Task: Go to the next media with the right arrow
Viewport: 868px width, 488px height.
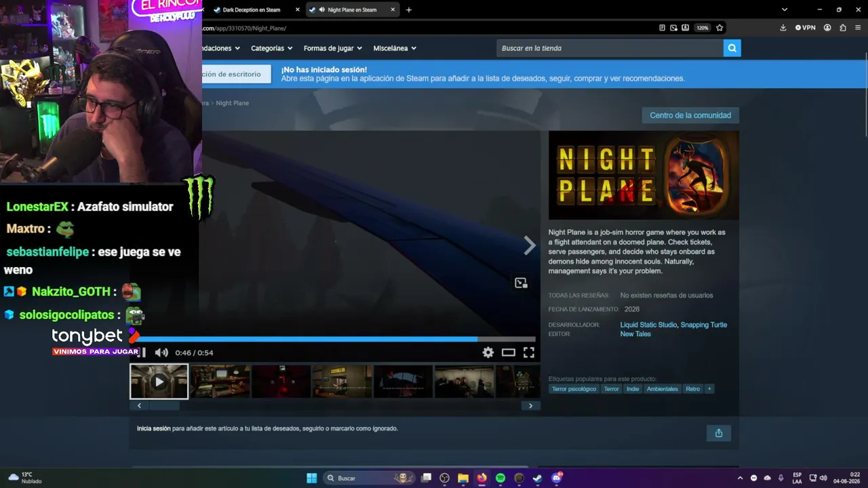Action: pos(530,245)
